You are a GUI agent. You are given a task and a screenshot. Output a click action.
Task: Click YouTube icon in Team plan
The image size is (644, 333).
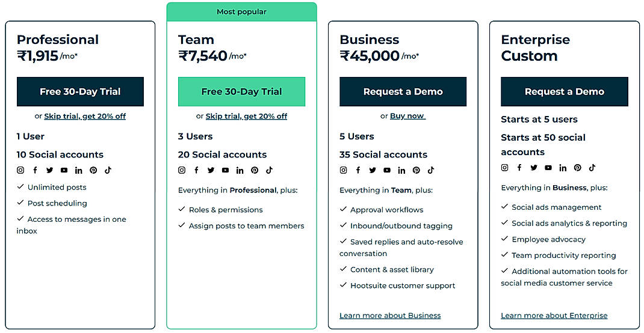point(225,170)
